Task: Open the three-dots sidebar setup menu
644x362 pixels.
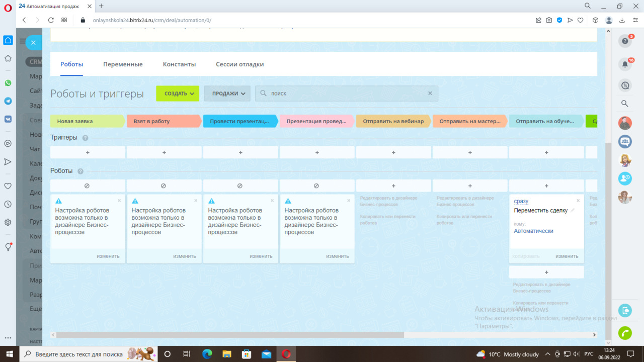Action: pos(8,338)
